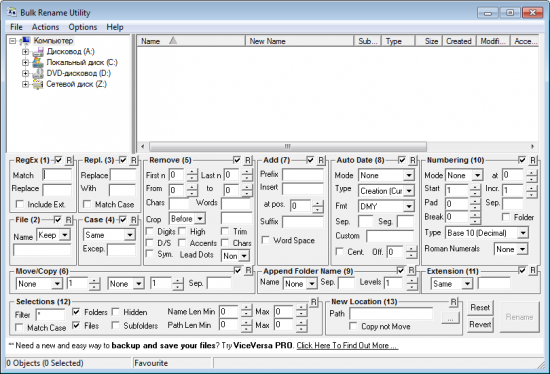Image resolution: width=550 pixels, height=374 pixels.
Task: Click the R reset button for Repl. (3)
Action: [134, 160]
